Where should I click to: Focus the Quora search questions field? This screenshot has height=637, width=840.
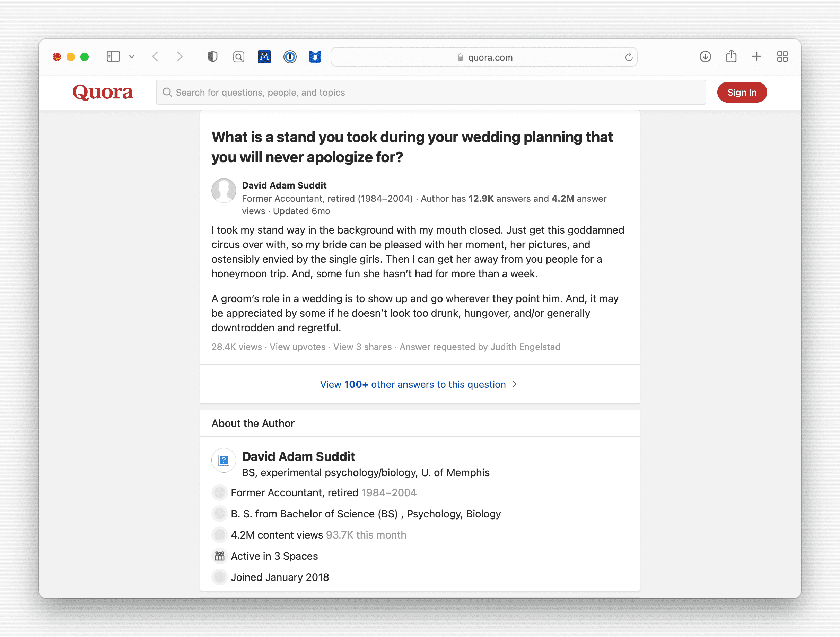click(431, 92)
